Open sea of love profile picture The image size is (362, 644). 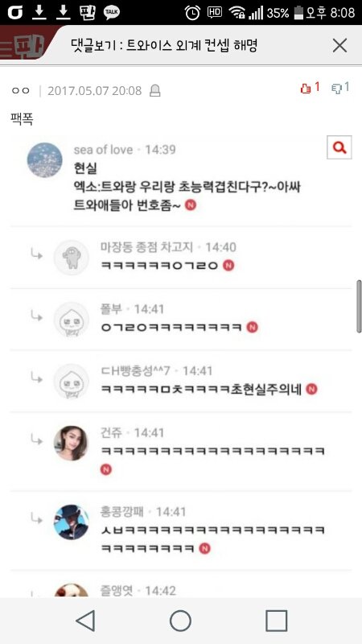(45, 159)
